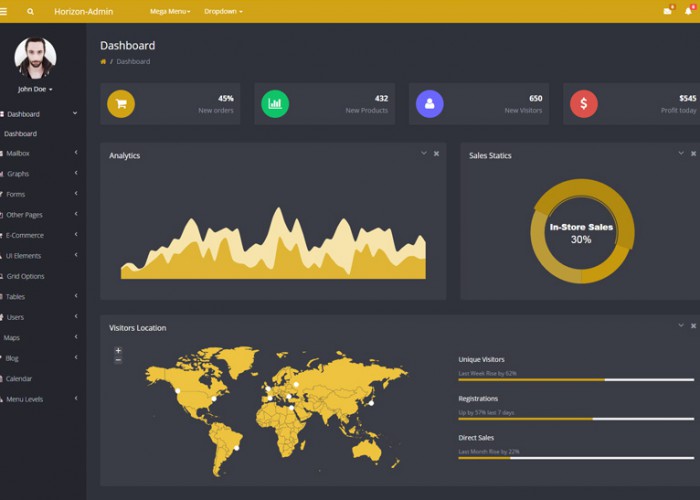Expand the Mailbox sidebar arrow

(x=76, y=153)
